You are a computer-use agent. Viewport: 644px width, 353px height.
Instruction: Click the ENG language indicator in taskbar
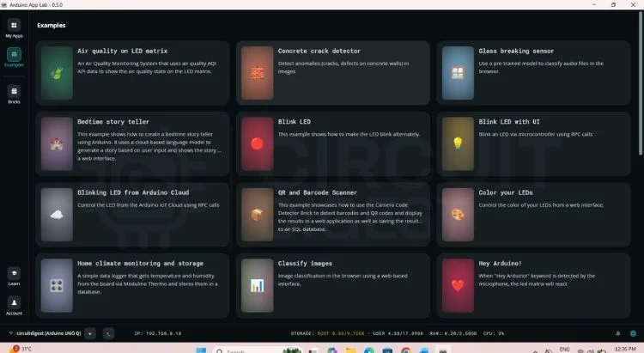[565, 349]
